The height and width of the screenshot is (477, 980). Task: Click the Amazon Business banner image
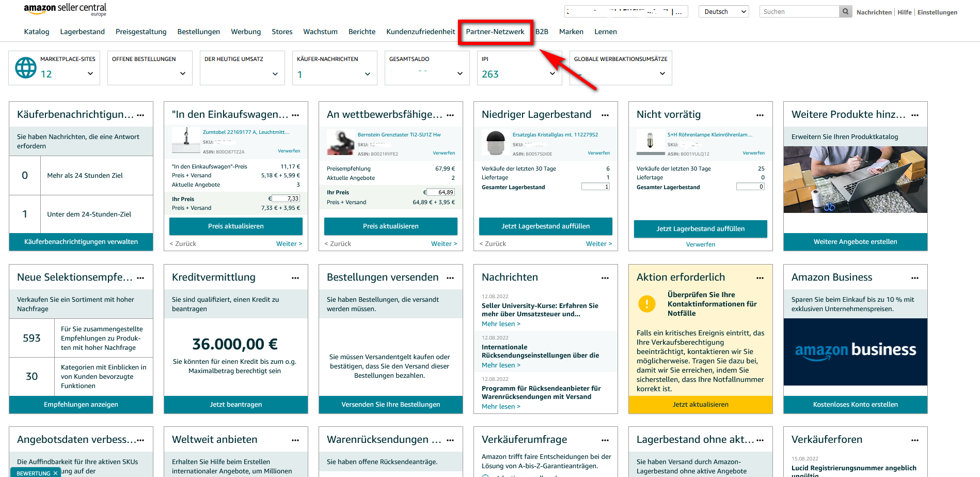[x=855, y=351]
